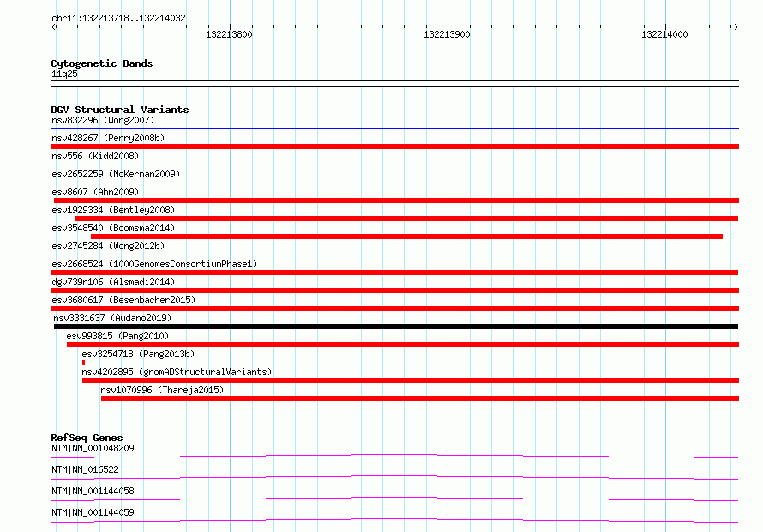Click the red bar under Alsmadi2014
The width and height of the screenshot is (763, 532).
[x=394, y=290]
